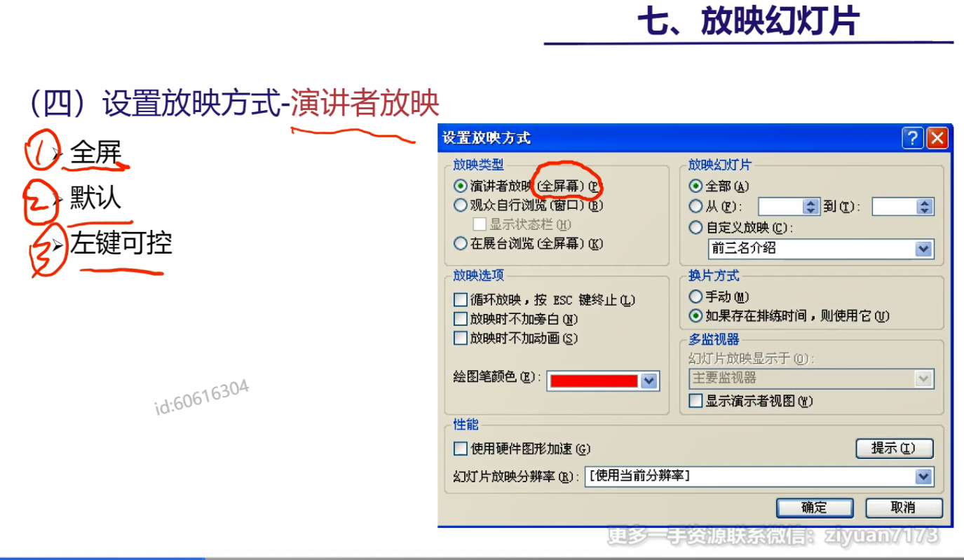The width and height of the screenshot is (964, 560).
Task: Click the 从 starting slide number field
Action: [x=781, y=207]
